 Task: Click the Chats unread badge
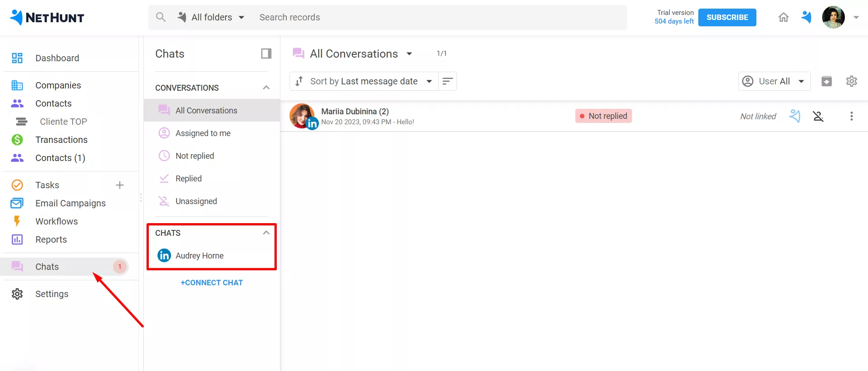[x=120, y=267]
